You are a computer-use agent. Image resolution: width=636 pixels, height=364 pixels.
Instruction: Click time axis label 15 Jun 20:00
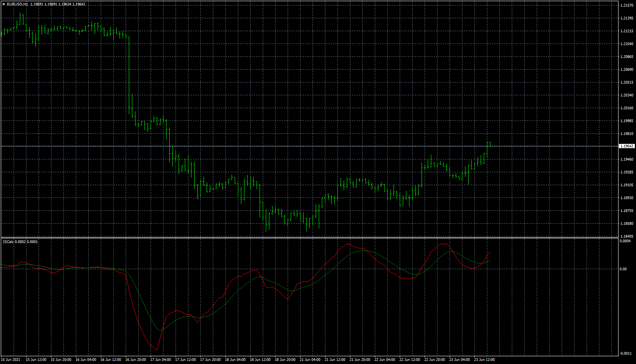[61, 360]
